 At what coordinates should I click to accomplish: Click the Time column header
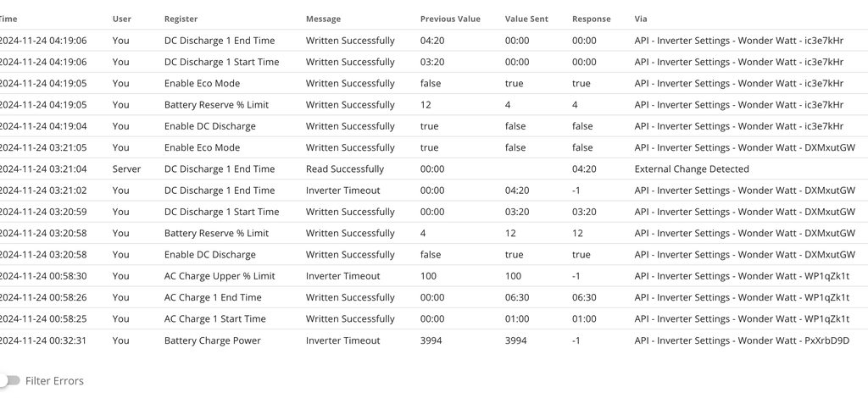click(x=7, y=19)
